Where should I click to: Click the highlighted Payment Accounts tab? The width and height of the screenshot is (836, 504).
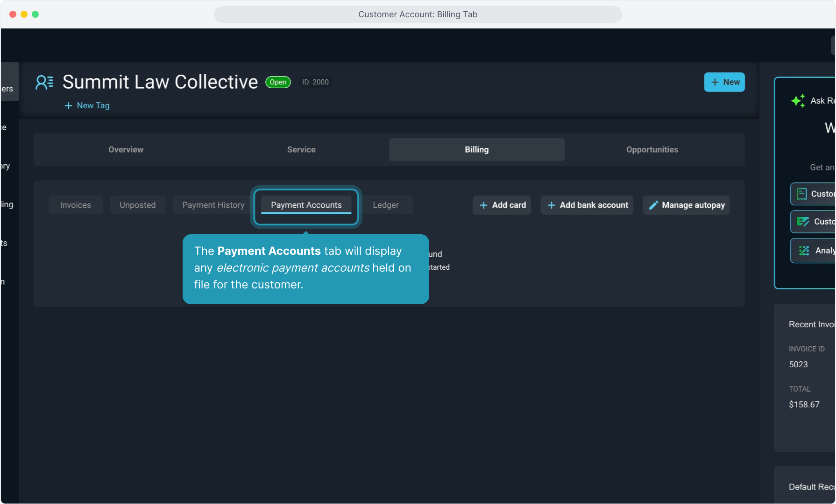(x=306, y=205)
